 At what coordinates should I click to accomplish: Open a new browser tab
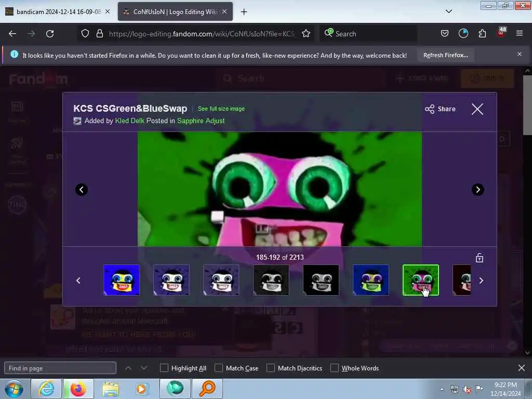click(x=244, y=12)
